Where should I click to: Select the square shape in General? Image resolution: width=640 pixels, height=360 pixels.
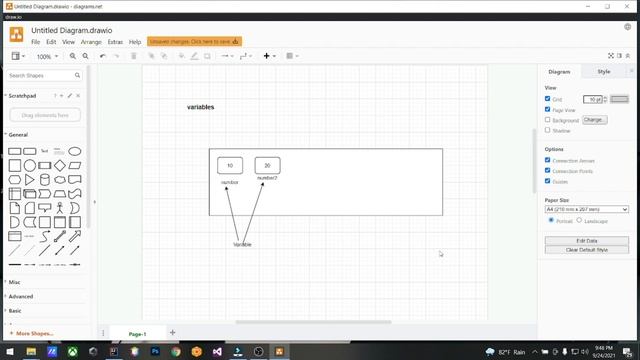pyautogui.click(x=15, y=165)
